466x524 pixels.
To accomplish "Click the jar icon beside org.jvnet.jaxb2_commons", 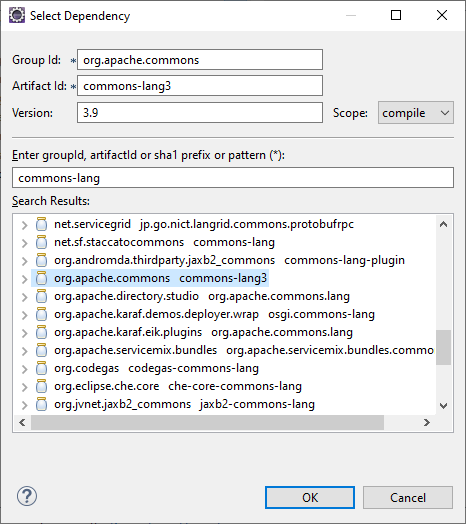I will pyautogui.click(x=41, y=404).
